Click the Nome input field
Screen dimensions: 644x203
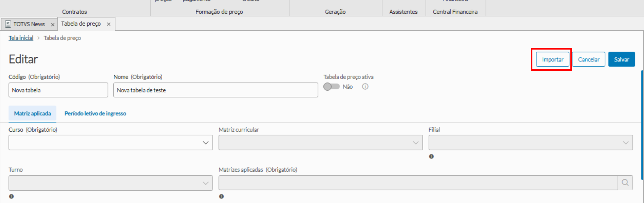pyautogui.click(x=215, y=90)
